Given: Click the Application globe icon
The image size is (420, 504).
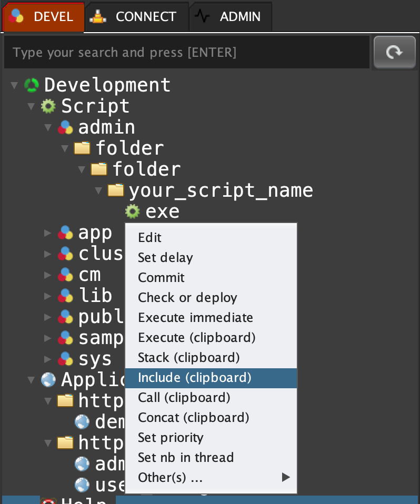Looking at the screenshot, I should (48, 379).
